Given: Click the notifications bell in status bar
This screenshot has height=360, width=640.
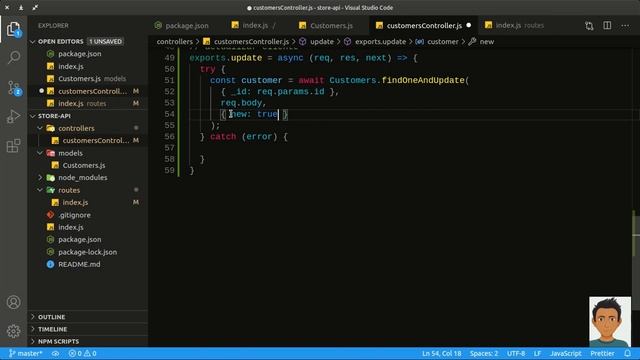Looking at the screenshot, I should (x=627, y=353).
